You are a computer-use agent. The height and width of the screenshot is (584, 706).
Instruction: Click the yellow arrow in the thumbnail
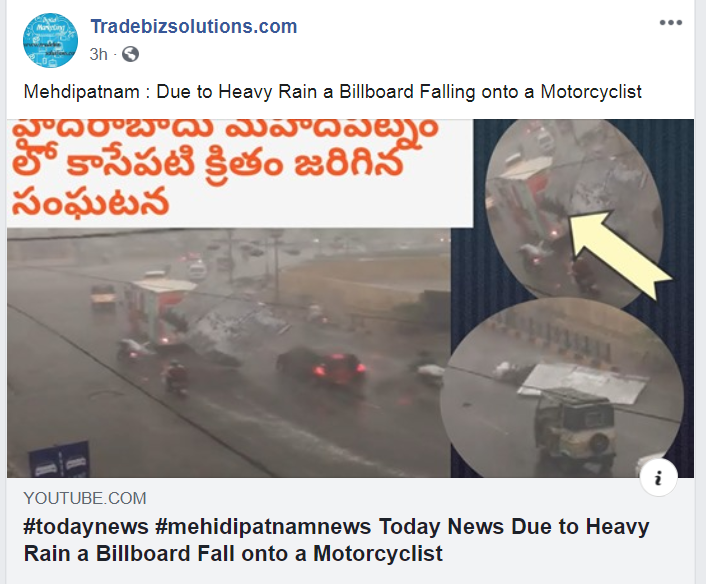(620, 251)
